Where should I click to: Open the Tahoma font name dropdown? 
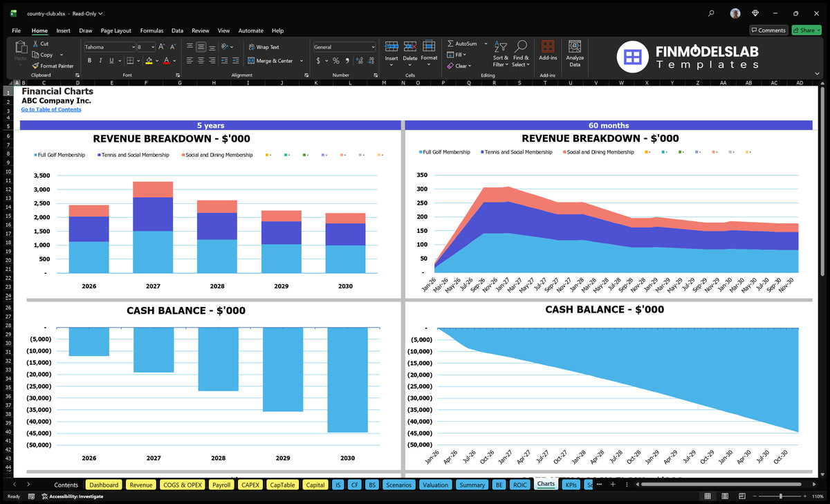133,47
